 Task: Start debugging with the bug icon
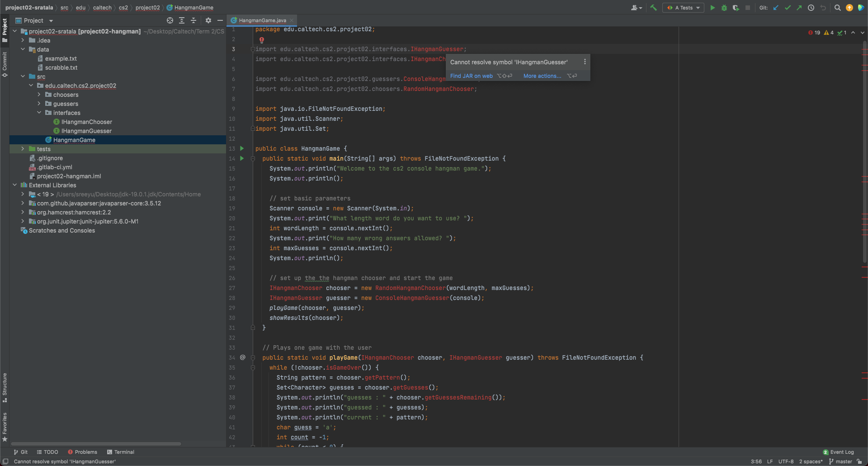pos(724,8)
